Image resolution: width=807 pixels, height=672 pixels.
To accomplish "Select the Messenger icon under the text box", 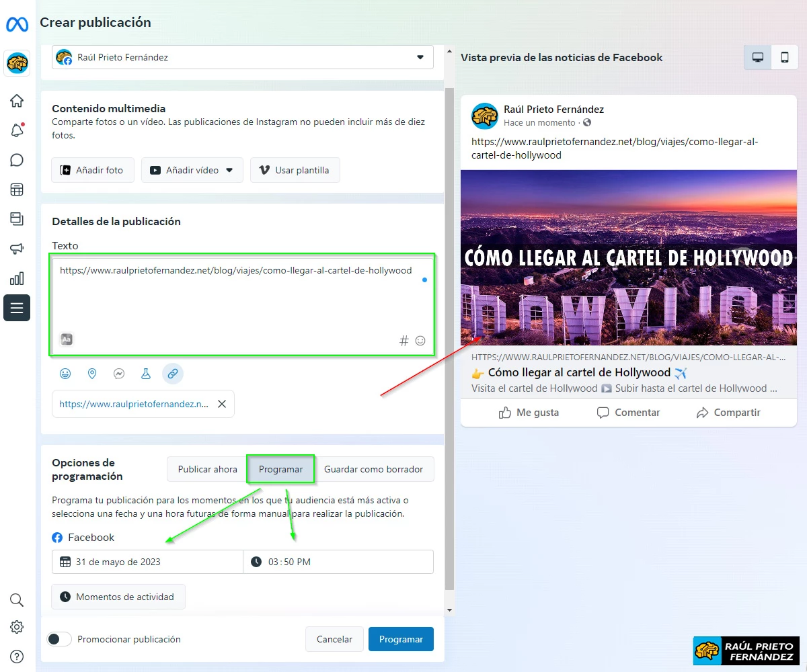I will tap(119, 373).
